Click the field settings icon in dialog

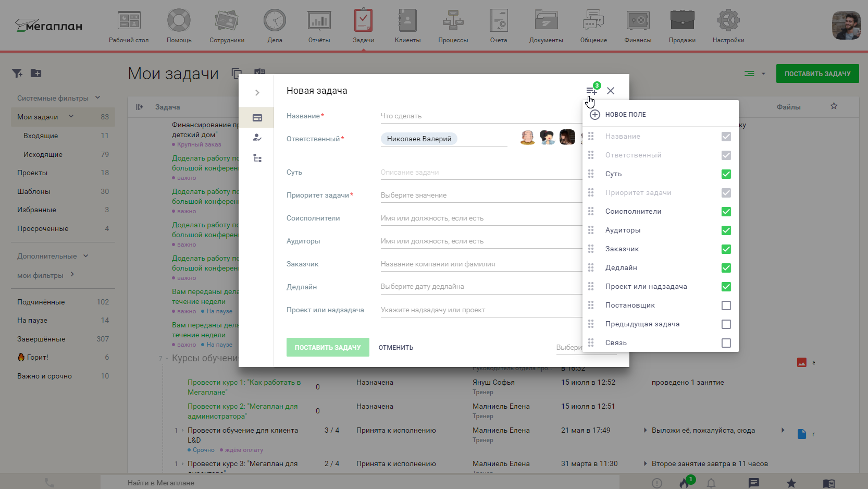[592, 91]
